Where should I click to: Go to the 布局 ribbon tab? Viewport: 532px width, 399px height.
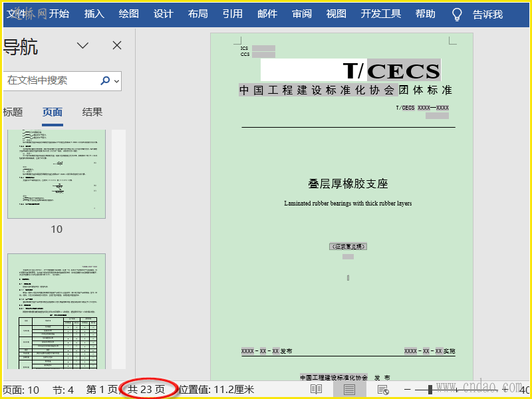(x=198, y=13)
